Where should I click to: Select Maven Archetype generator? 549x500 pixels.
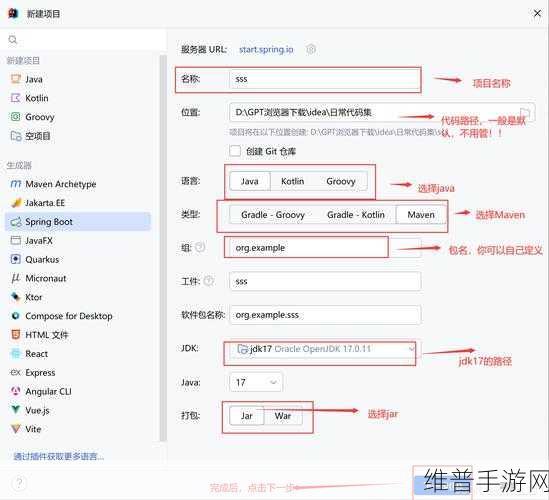pos(78,184)
